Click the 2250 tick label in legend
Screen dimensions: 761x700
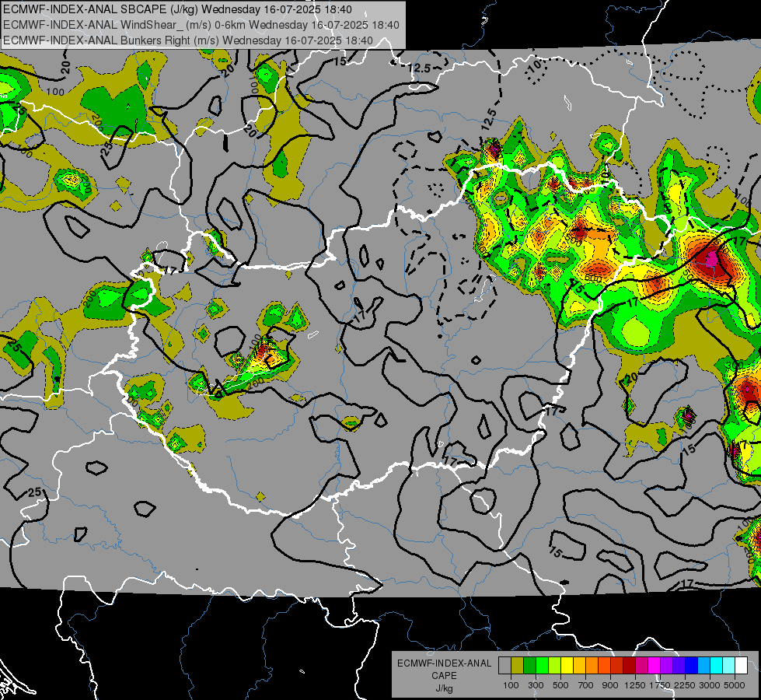click(685, 685)
